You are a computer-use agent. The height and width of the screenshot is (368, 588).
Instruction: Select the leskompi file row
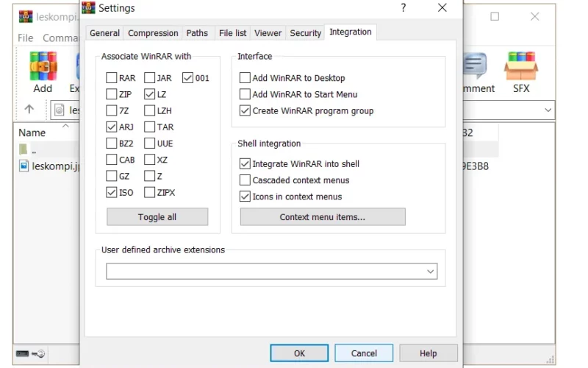coord(49,166)
